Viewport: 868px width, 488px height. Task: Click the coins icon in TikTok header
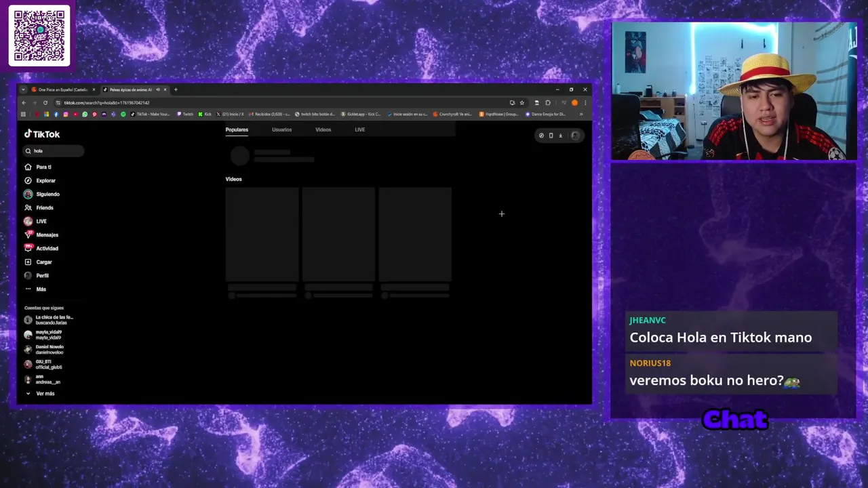tap(541, 136)
